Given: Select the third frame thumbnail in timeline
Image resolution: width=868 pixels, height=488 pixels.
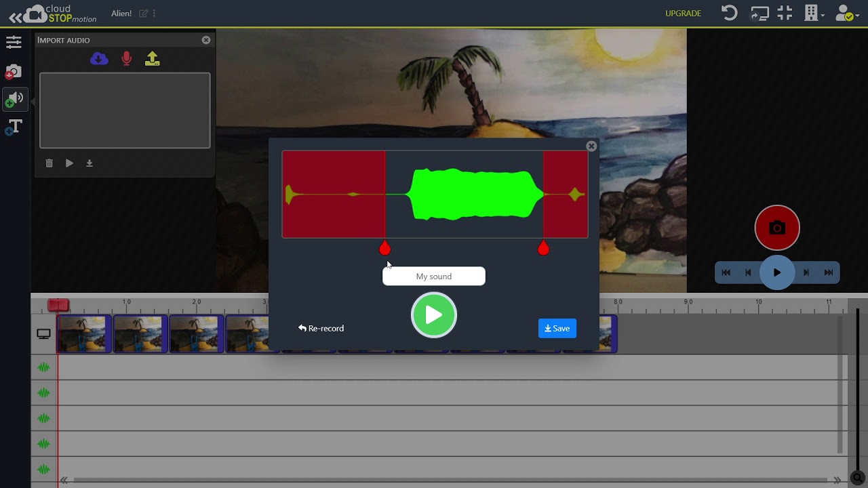Looking at the screenshot, I should point(197,333).
